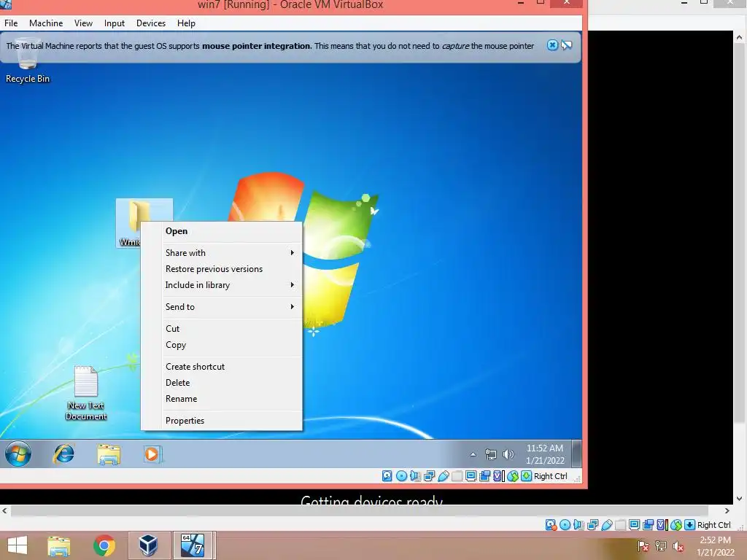
Task: Open the View menu
Action: click(x=83, y=23)
